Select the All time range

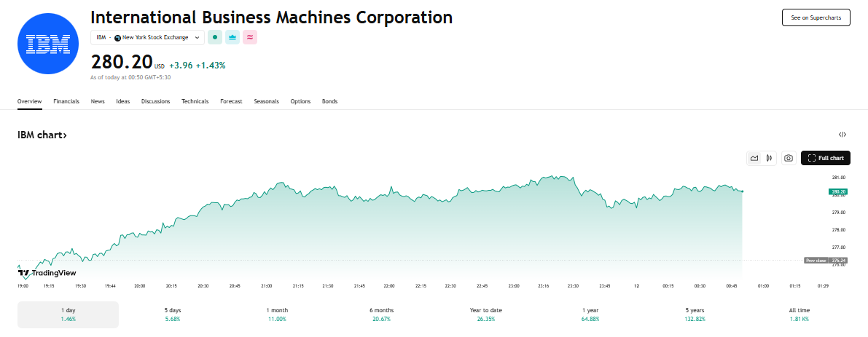click(x=799, y=315)
